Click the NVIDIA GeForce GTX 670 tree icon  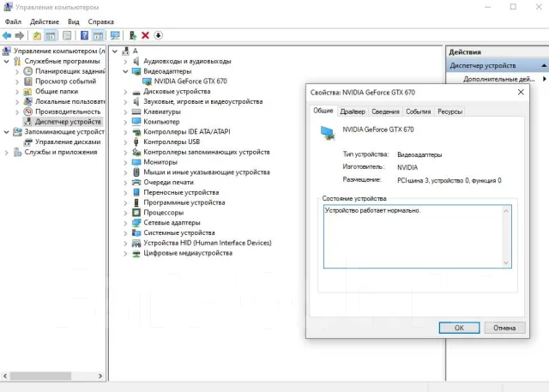147,81
